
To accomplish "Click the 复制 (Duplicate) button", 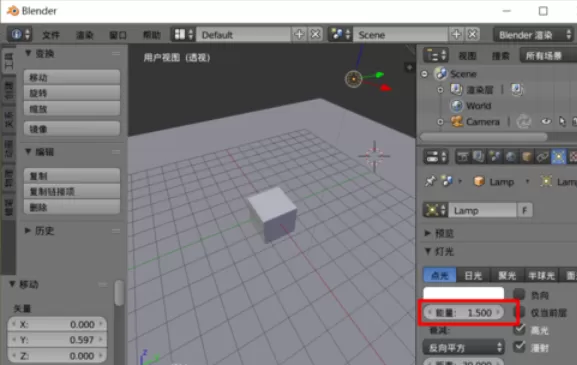I will pyautogui.click(x=72, y=176).
